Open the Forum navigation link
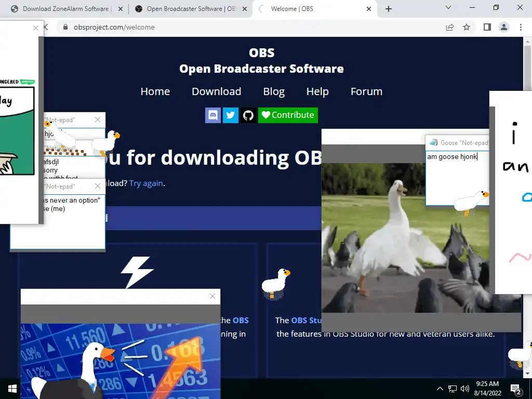 pyautogui.click(x=366, y=91)
